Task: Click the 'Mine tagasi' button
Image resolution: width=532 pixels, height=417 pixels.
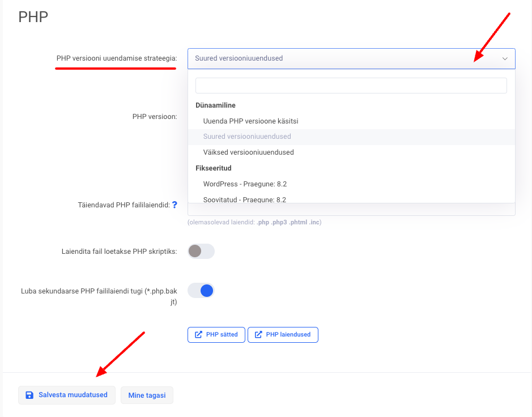Action: tap(147, 395)
